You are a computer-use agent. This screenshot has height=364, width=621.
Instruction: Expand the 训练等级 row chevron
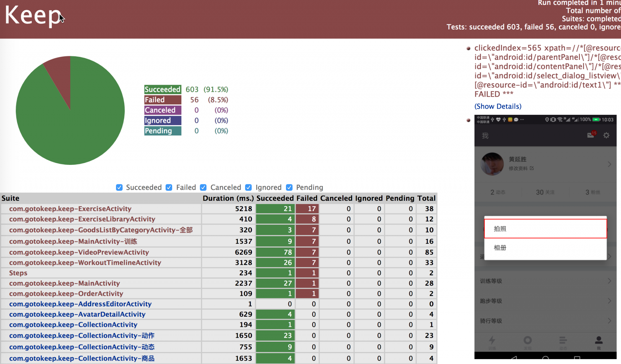[609, 281]
